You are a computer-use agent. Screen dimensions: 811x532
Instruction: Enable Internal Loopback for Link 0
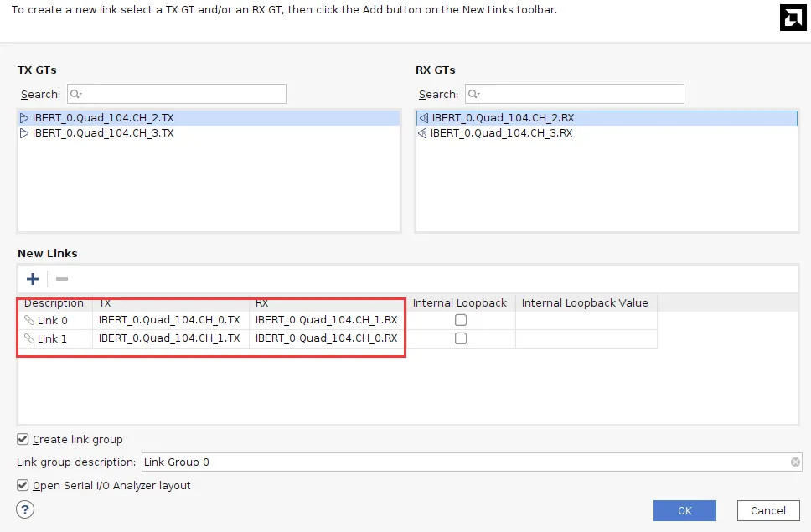click(461, 320)
